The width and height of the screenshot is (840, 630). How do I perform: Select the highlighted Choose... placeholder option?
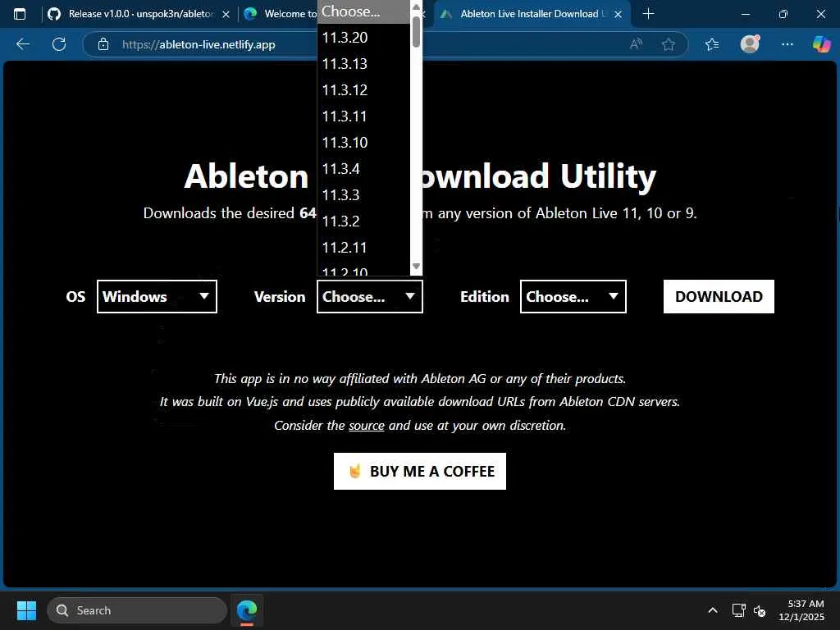[363, 11]
